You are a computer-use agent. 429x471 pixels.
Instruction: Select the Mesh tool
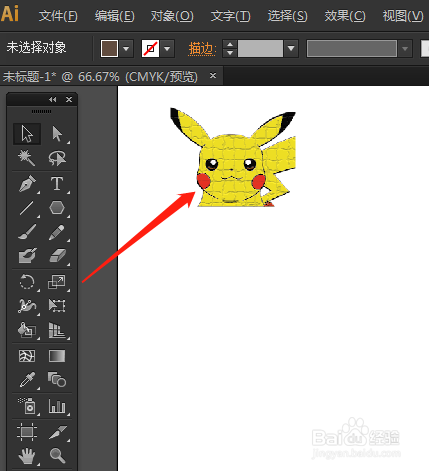pos(27,356)
